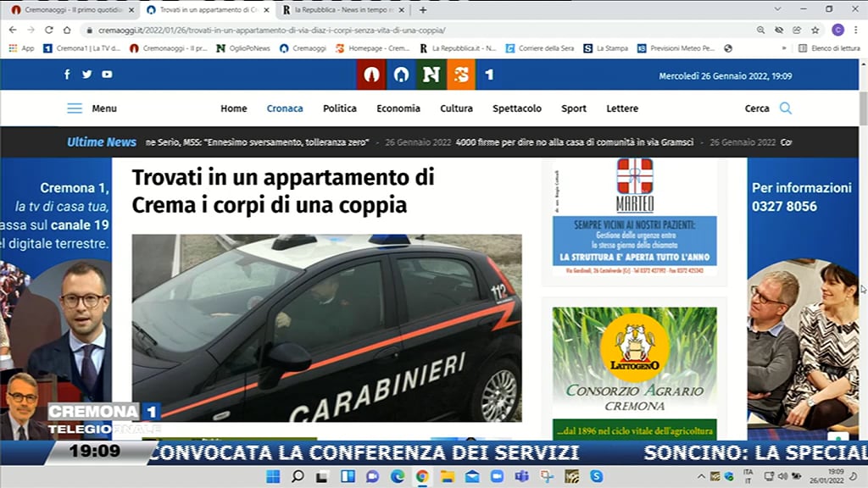The image size is (868, 488).
Task: Open Skype from the Windows taskbar
Action: pyautogui.click(x=596, y=476)
